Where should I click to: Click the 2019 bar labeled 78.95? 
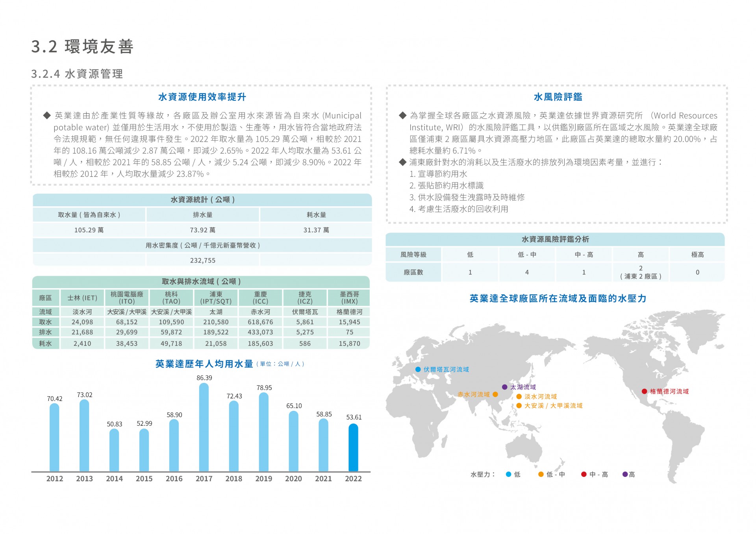(x=264, y=432)
